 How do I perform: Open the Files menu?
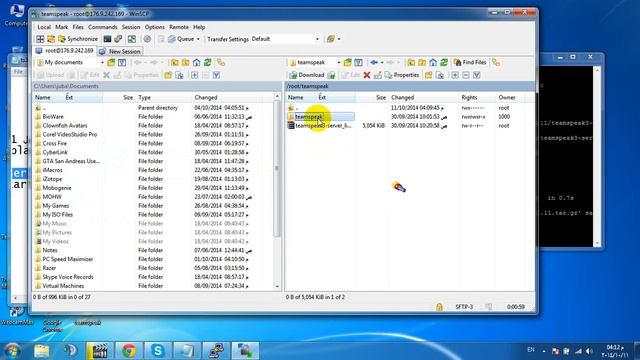(x=78, y=27)
